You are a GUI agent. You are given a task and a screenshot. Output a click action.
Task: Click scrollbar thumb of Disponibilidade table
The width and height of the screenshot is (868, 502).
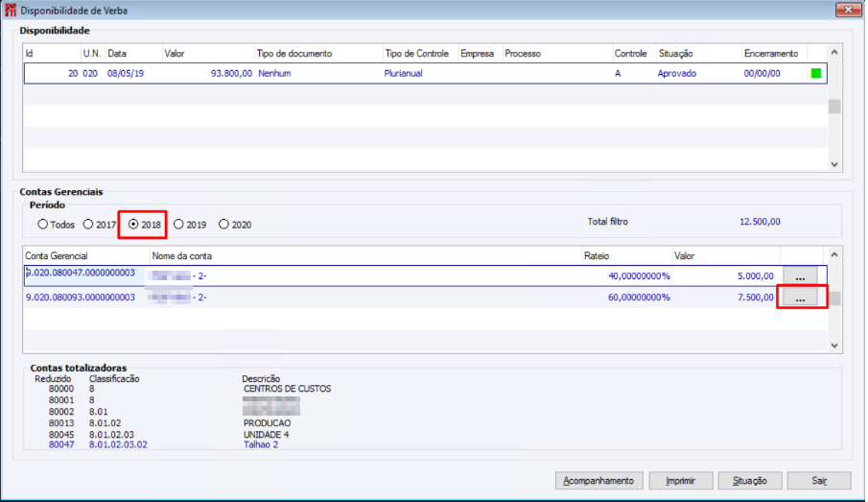coord(834,107)
